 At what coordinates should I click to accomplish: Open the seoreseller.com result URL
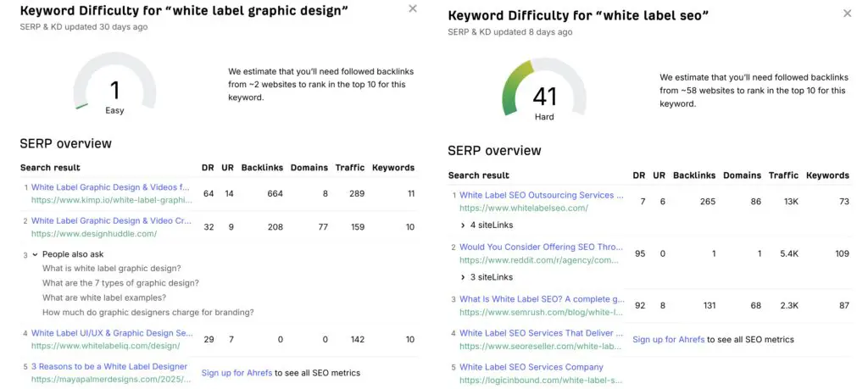pyautogui.click(x=541, y=346)
